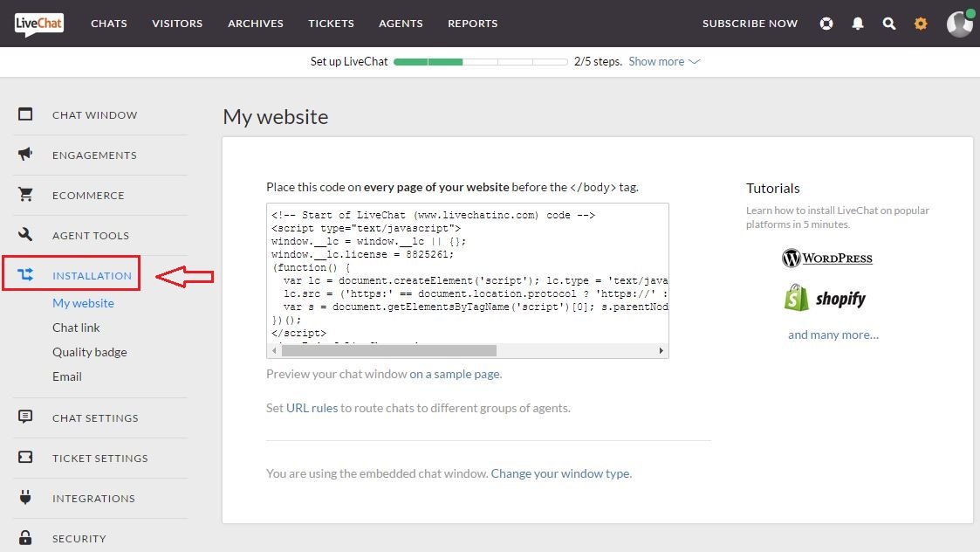Open the Ecommerce section label
The image size is (980, 552).
(88, 196)
